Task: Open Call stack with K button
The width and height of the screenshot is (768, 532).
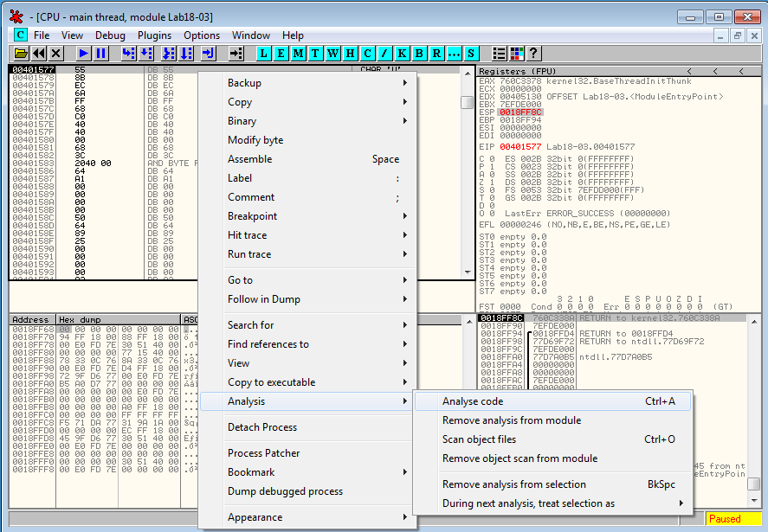Action: (x=402, y=54)
